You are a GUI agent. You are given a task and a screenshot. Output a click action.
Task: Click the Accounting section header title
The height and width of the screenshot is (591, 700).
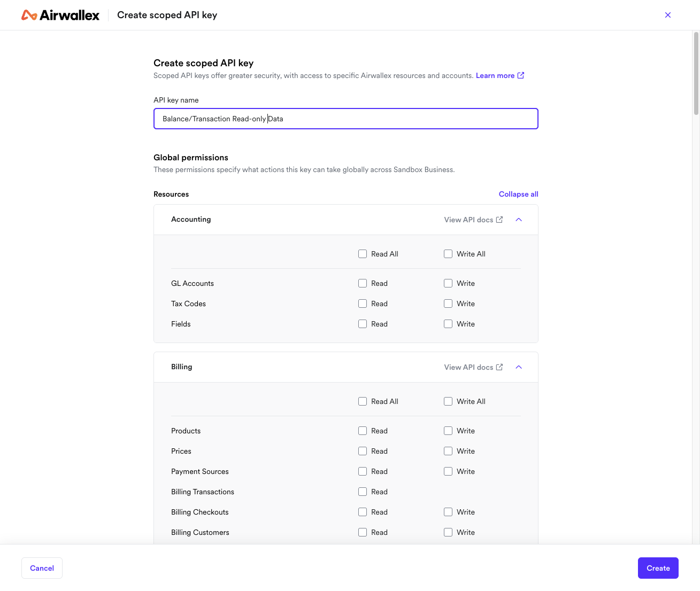click(x=191, y=219)
